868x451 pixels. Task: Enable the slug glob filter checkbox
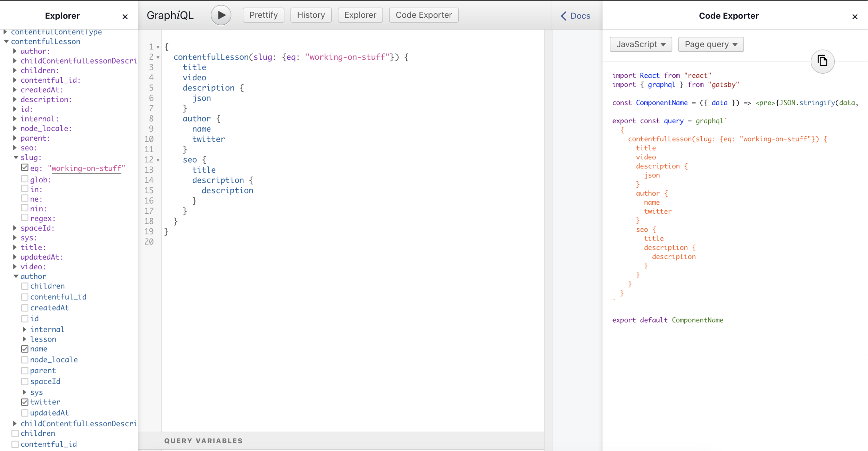(x=25, y=179)
